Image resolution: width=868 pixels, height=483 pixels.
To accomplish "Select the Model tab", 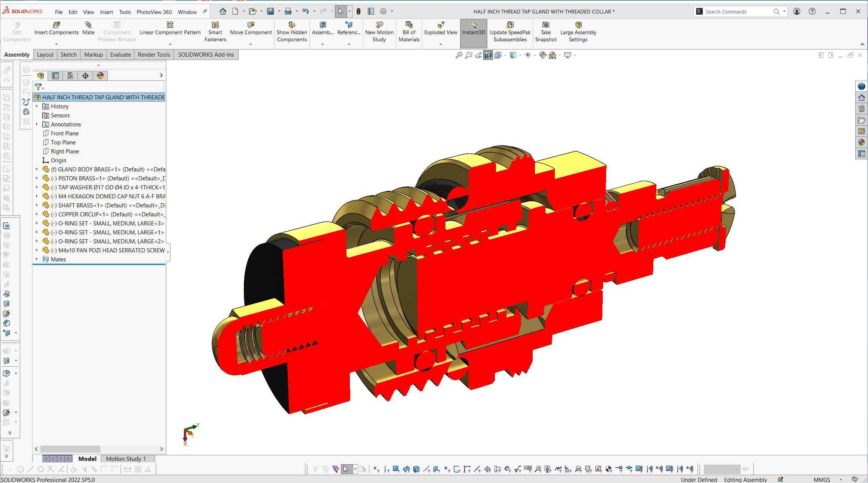I will coord(87,459).
